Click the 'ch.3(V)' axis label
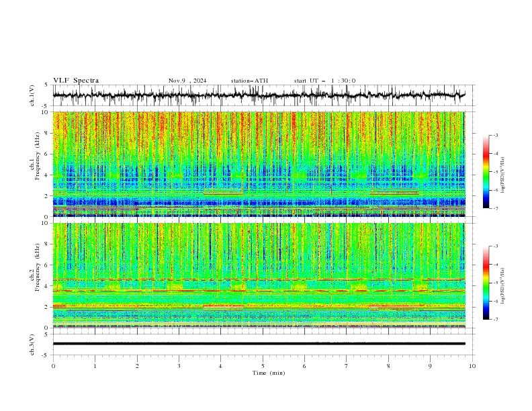Screen dimensions: 532x411 click(x=32, y=345)
